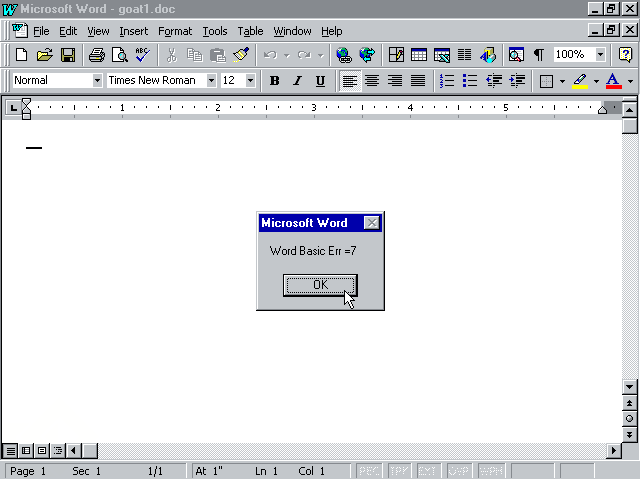Open the Times New Roman font dropdown

click(211, 80)
